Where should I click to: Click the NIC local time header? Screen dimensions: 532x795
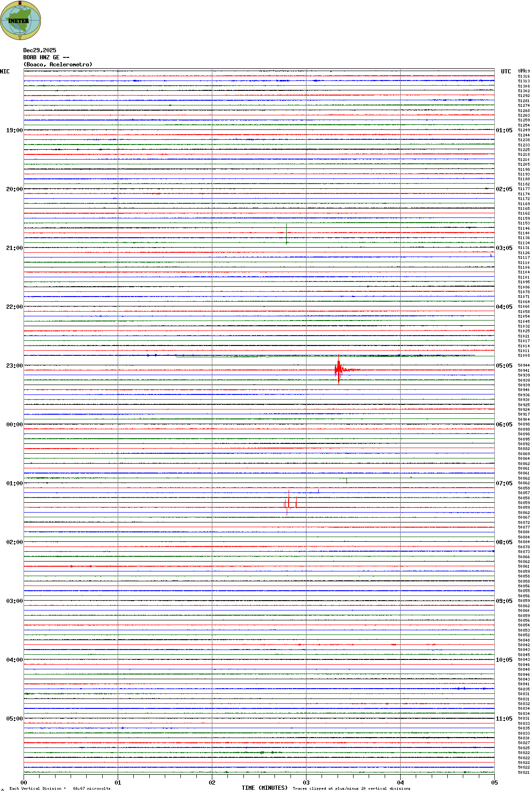(x=5, y=72)
